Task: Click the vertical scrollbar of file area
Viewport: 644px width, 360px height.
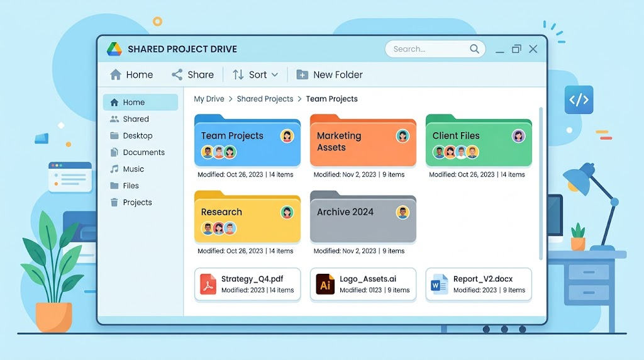Action: coord(541,183)
